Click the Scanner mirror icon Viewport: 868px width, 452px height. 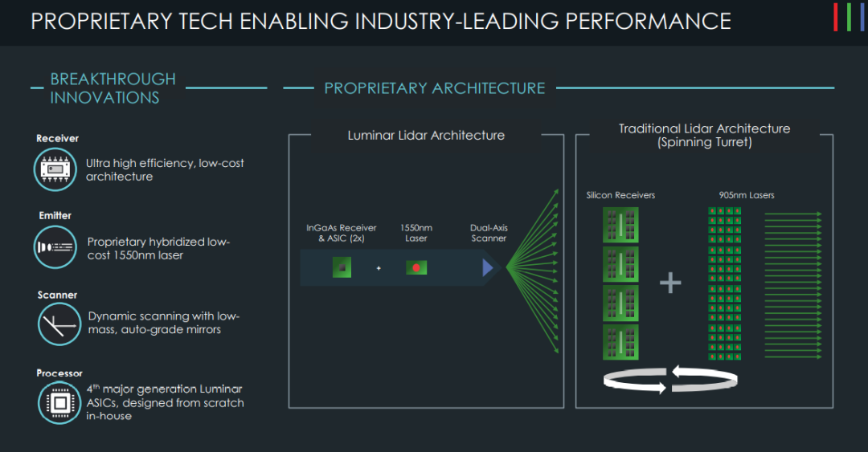(59, 324)
